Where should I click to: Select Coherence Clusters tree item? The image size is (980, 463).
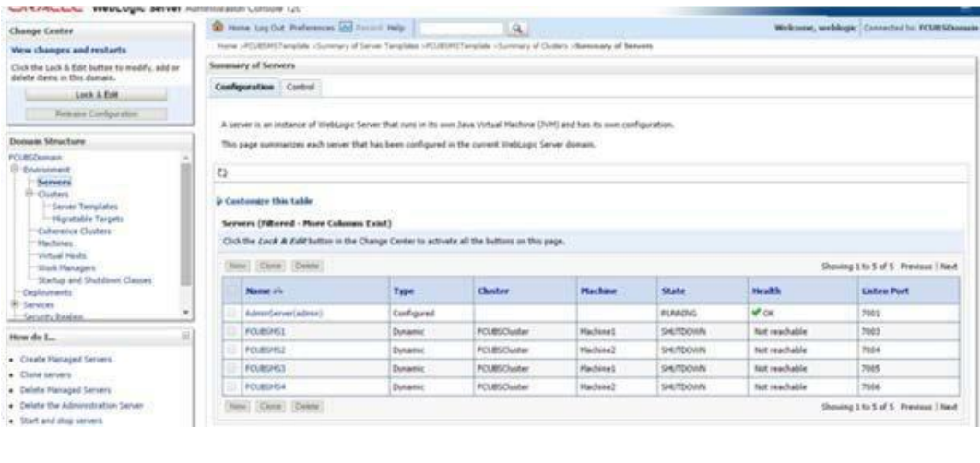click(x=74, y=231)
